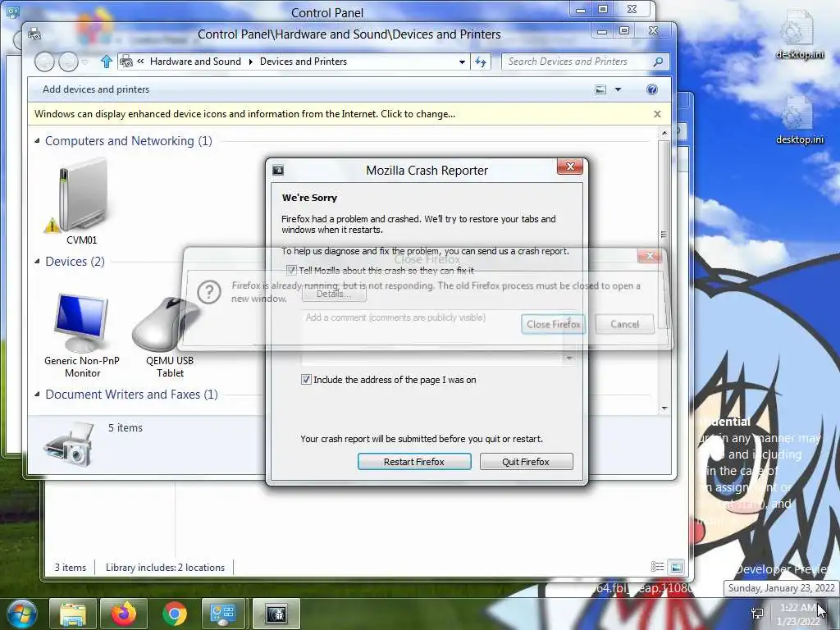Click the blue help icon
Viewport: 840px width, 630px height.
652,89
